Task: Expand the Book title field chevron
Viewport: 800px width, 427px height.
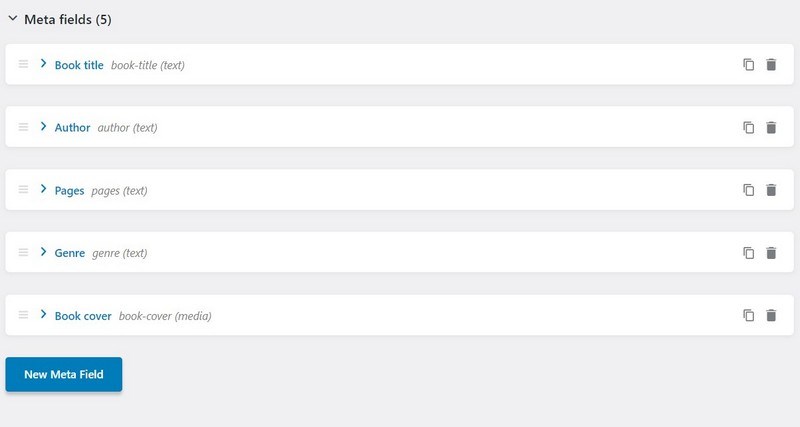Action: 43,63
